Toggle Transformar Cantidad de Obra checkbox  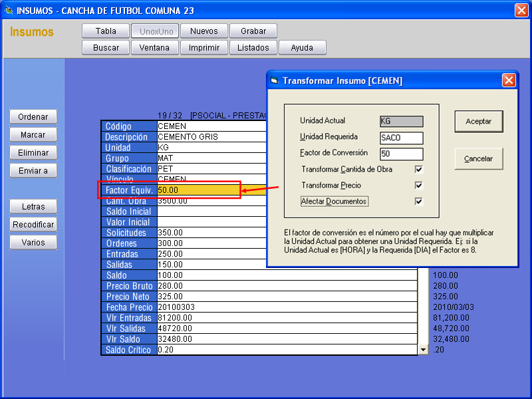pos(419,170)
